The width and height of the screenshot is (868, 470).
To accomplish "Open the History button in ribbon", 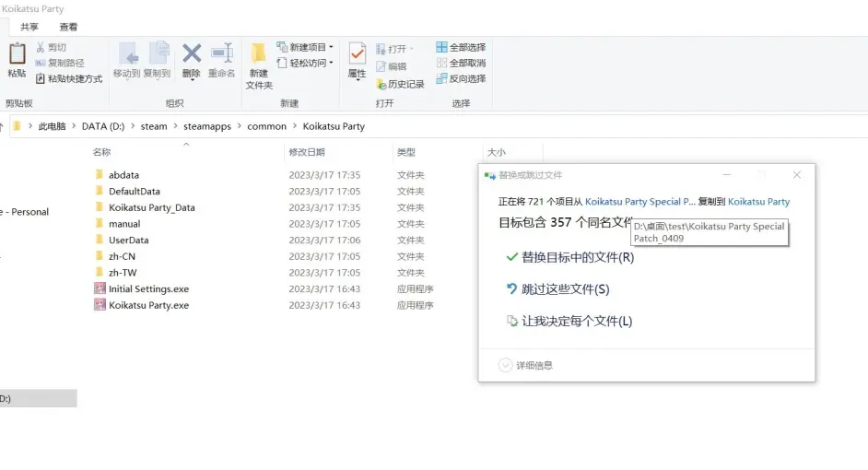I will 399,84.
